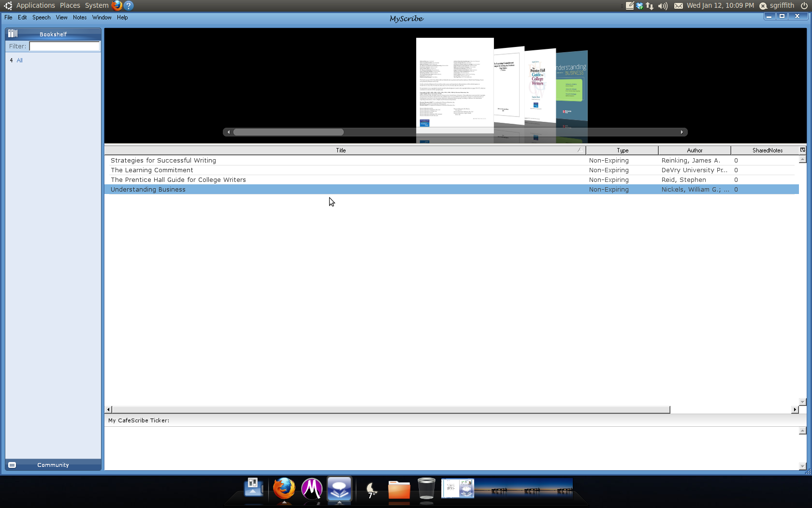
Task: Select 'Strategies for Successful Writing' row
Action: point(451,161)
